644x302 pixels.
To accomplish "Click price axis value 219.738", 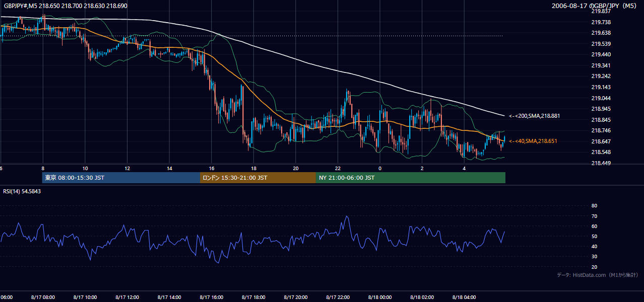I will click(601, 22).
